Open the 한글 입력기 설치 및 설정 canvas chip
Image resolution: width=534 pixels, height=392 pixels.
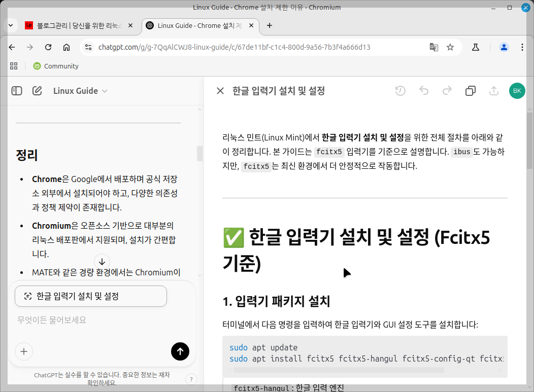coord(91,296)
